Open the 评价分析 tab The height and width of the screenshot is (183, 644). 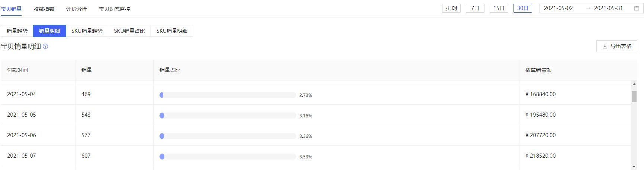coord(77,9)
